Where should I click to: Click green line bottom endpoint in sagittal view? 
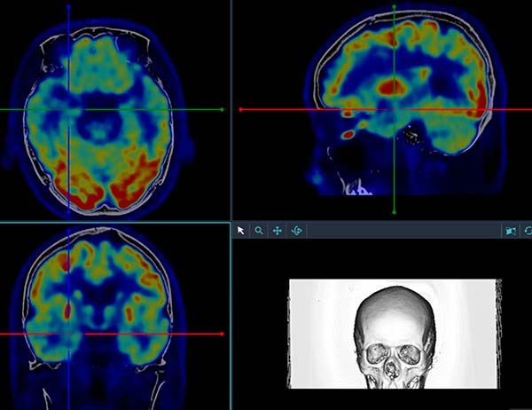pos(394,212)
